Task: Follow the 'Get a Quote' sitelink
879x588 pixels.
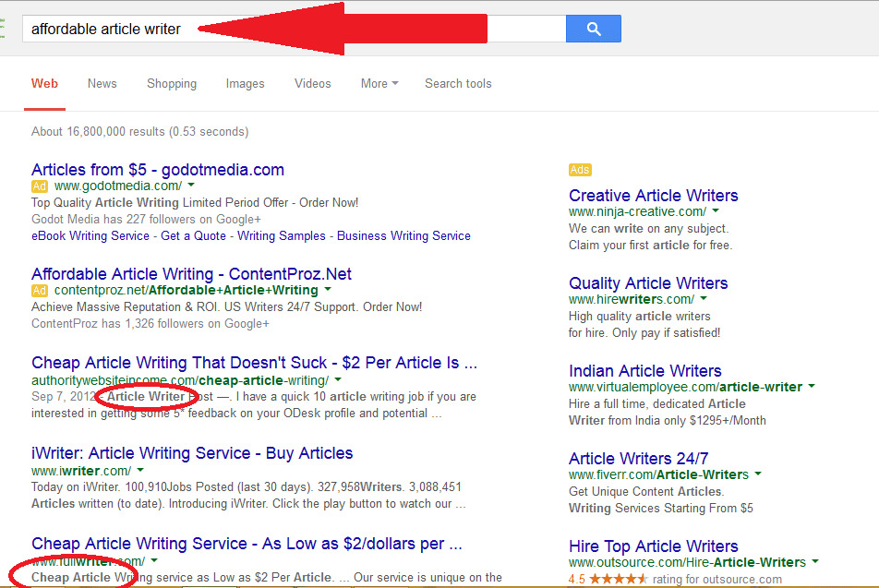Action: tap(193, 236)
